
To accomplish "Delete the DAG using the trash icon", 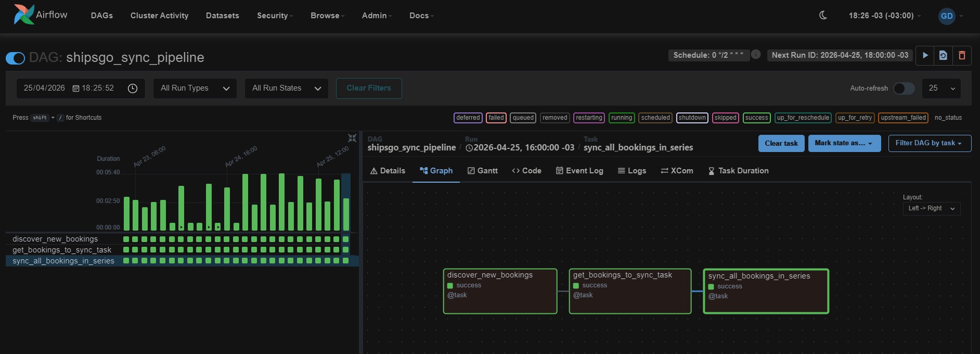I will point(962,55).
